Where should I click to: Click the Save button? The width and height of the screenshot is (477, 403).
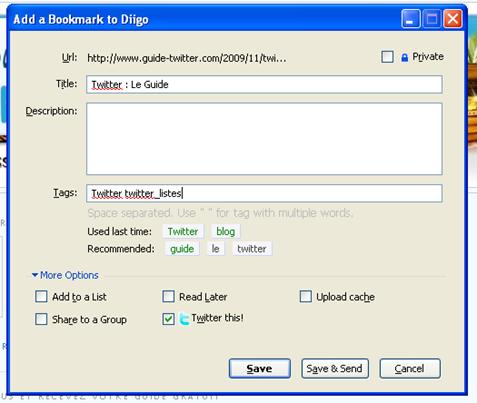[x=260, y=368]
